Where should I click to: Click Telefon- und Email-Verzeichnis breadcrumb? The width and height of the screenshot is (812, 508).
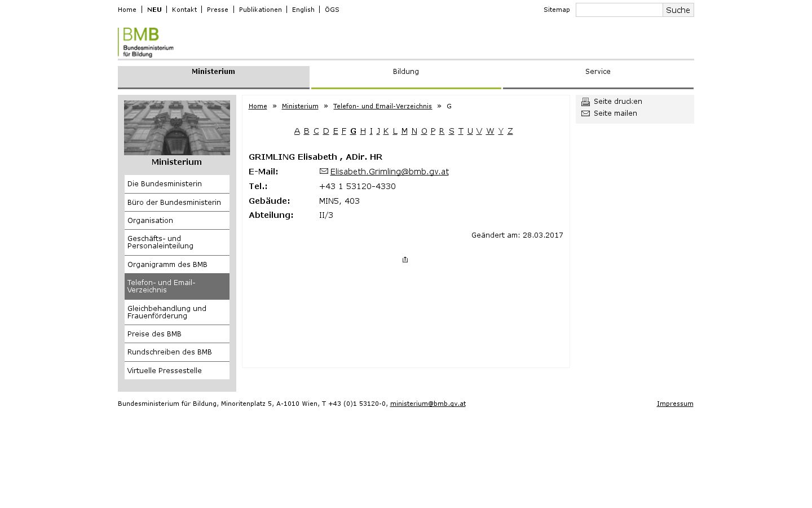[x=382, y=106]
